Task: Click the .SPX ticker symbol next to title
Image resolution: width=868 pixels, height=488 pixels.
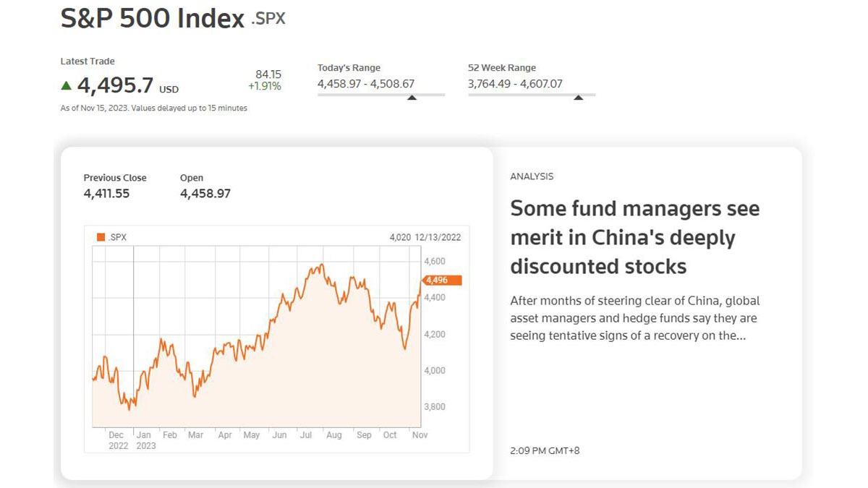Action: (x=268, y=19)
